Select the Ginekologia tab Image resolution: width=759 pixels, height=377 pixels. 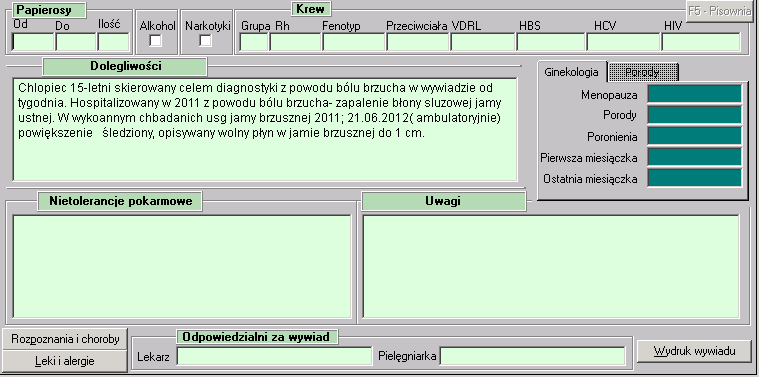[571, 72]
